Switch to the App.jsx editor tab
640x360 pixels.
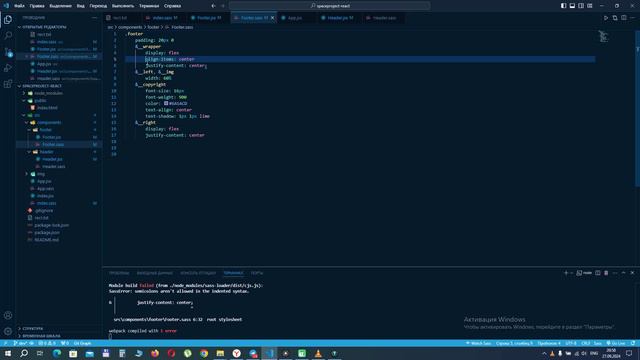(x=295, y=18)
